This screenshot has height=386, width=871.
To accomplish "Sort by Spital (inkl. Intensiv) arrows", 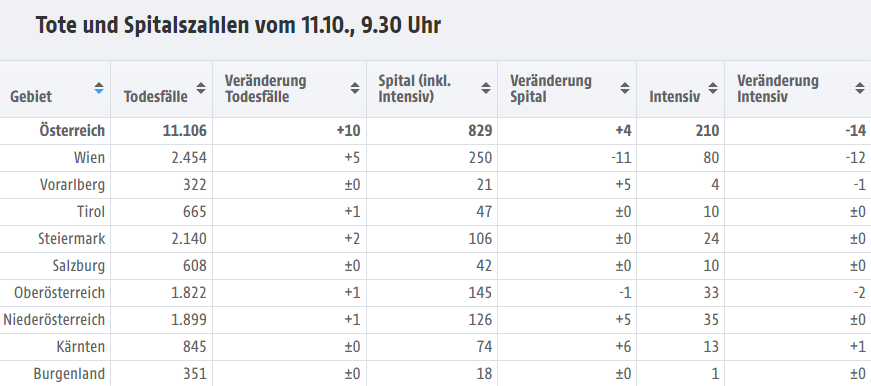I will 486,88.
